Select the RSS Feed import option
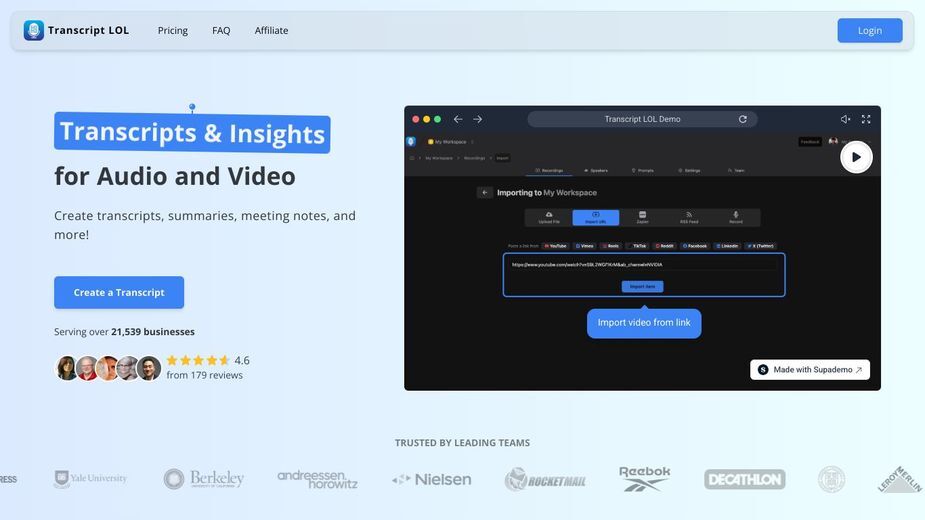This screenshot has height=520, width=925. 689,217
